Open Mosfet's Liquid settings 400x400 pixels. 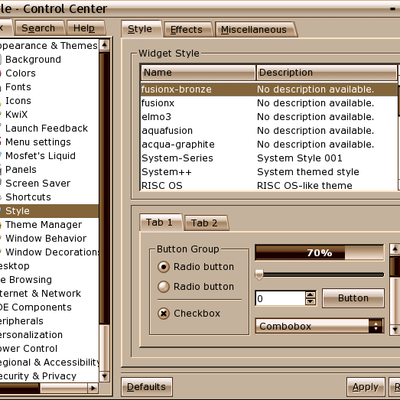(x=40, y=156)
